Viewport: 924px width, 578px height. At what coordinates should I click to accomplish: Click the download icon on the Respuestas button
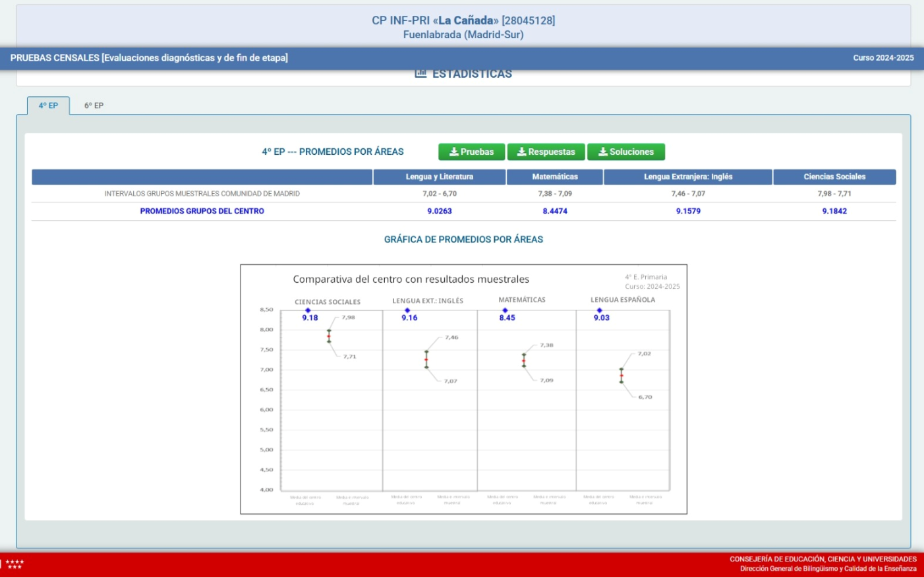point(521,152)
